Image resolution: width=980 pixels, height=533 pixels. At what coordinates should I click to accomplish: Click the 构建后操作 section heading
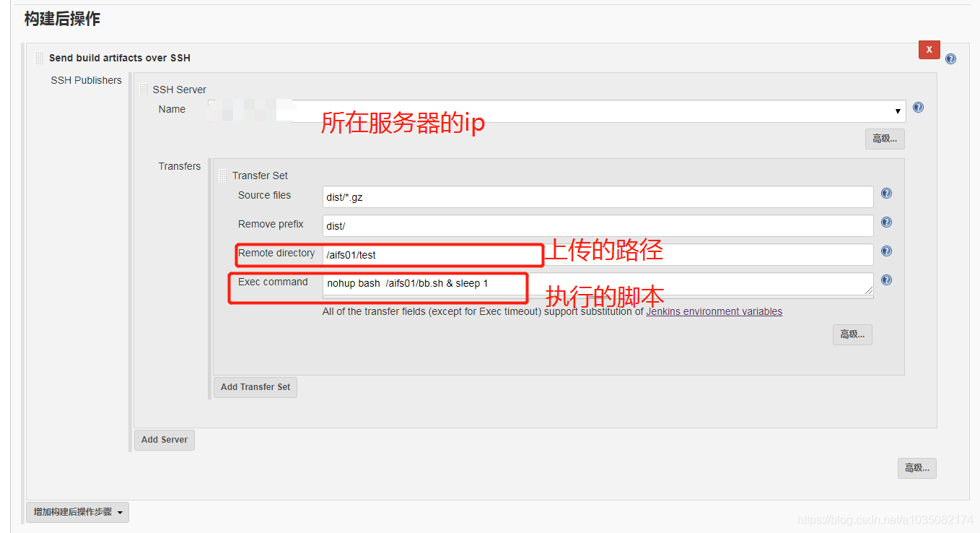(x=62, y=19)
